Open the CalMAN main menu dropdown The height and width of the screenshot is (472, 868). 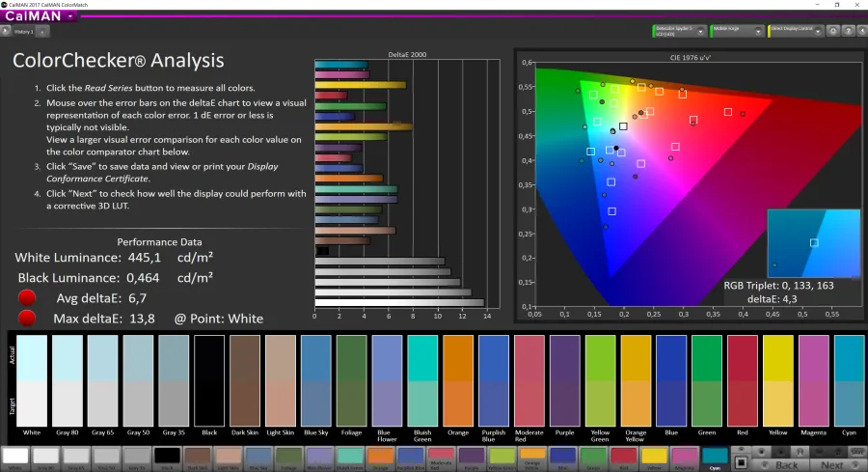pyautogui.click(x=70, y=16)
